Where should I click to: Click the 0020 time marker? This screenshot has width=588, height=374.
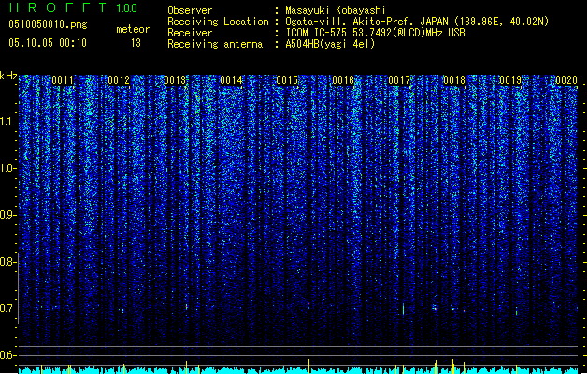566,80
